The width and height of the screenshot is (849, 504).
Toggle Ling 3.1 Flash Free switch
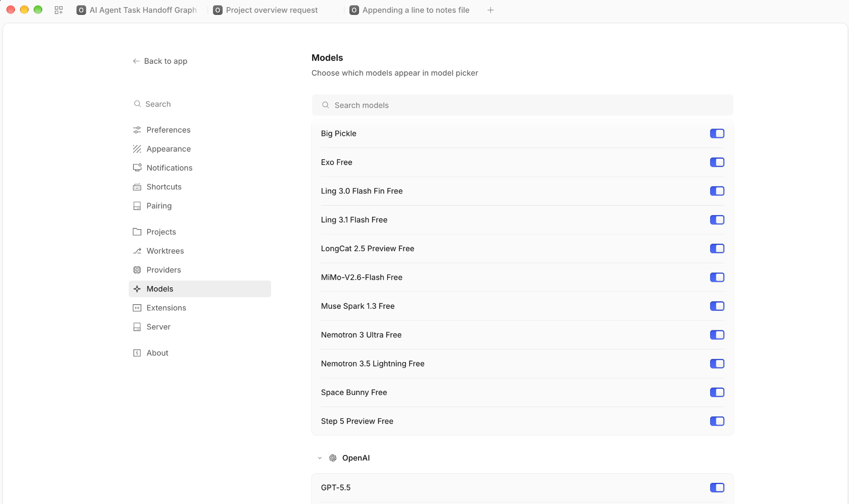[717, 220]
